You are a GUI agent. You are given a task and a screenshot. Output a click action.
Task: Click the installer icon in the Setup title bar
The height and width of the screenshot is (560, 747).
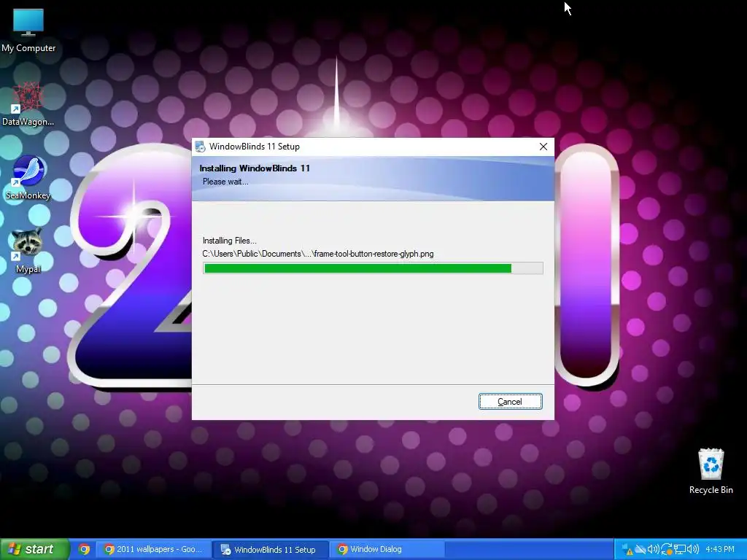click(x=201, y=147)
